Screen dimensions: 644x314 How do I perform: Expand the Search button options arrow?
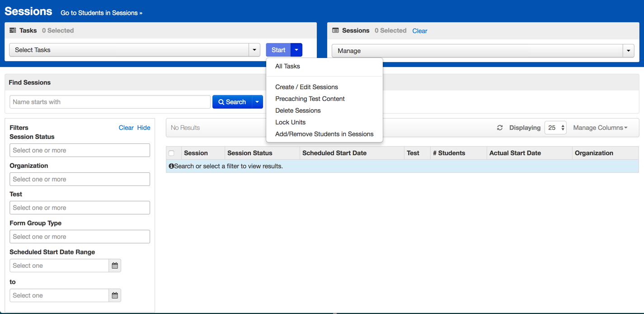coord(257,102)
